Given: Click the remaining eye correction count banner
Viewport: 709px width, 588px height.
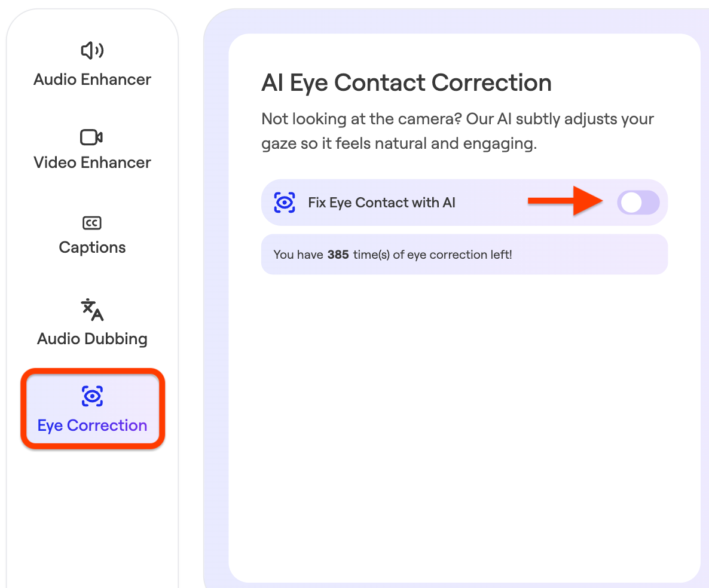Looking at the screenshot, I should click(x=464, y=255).
